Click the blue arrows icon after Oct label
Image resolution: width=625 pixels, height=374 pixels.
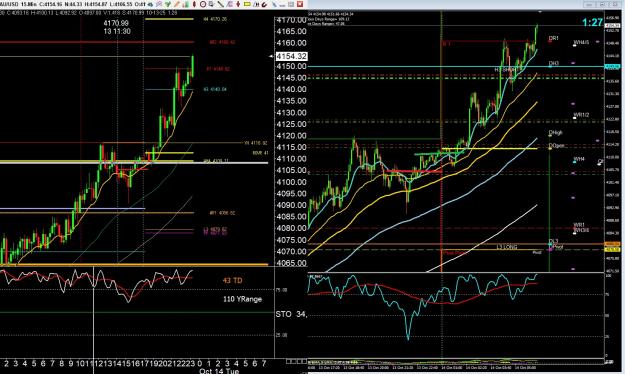(x=150, y=4)
